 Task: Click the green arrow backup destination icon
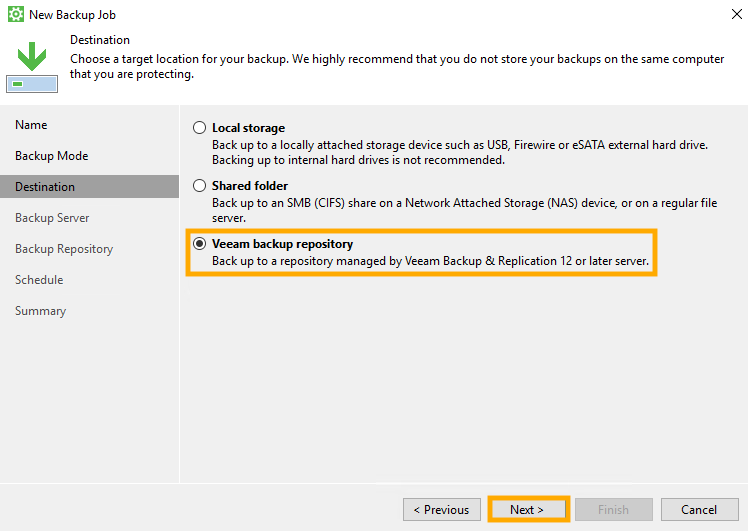coord(32,64)
